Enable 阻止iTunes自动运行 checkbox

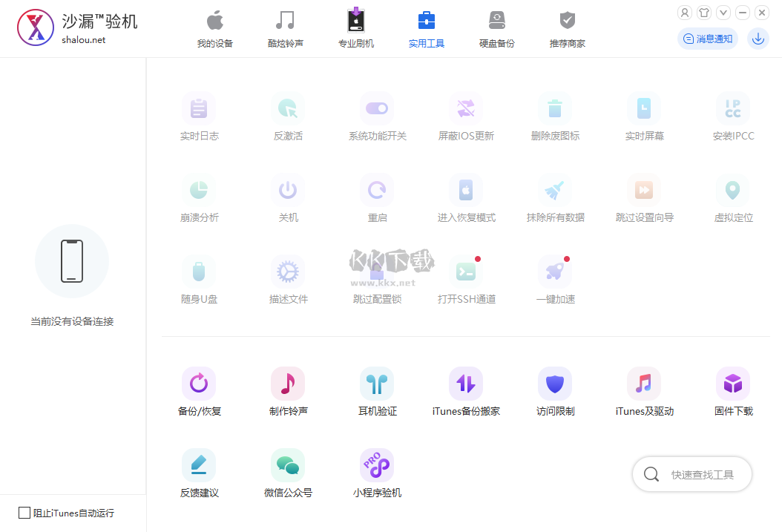[x=24, y=513]
